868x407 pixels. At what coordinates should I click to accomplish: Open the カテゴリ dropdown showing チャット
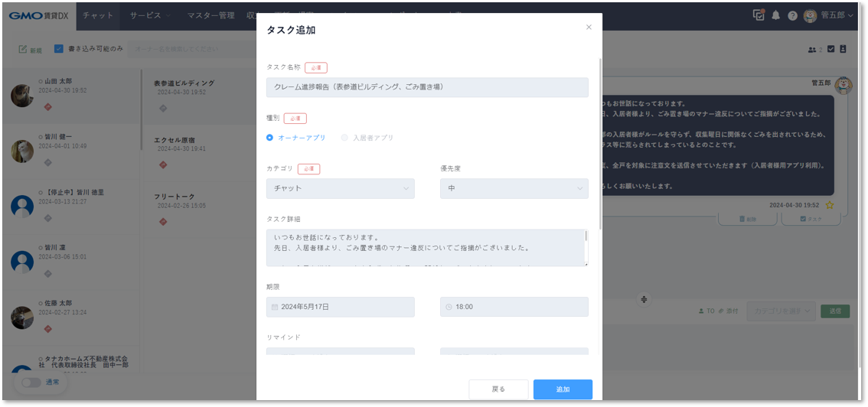(340, 188)
